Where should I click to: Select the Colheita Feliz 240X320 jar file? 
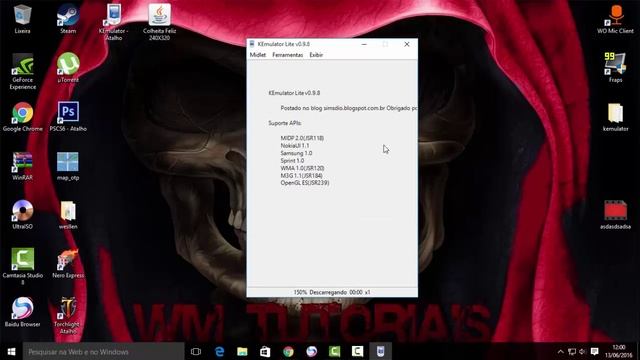(x=160, y=22)
